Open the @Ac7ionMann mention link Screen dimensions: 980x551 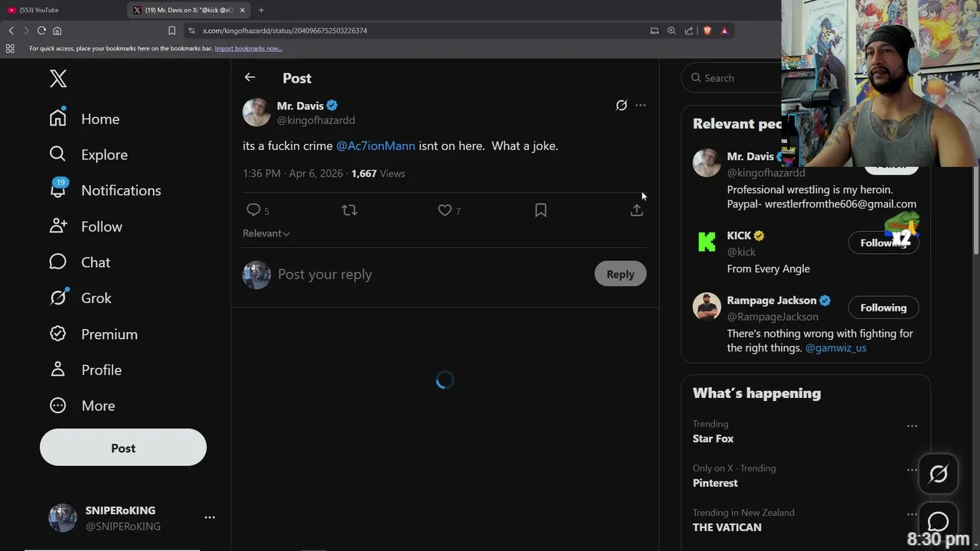click(x=376, y=145)
